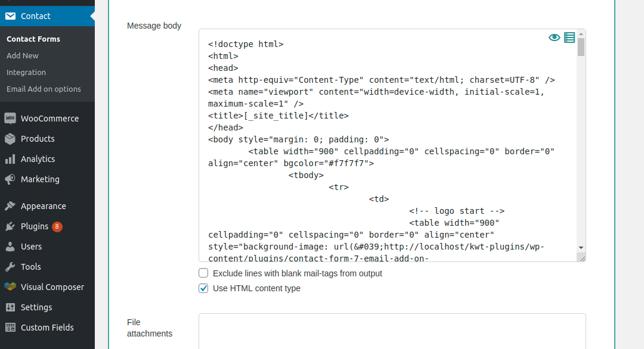Enable Exclude lines with blank mail-tags checkbox
Image resolution: width=644 pixels, height=349 pixels.
point(203,273)
